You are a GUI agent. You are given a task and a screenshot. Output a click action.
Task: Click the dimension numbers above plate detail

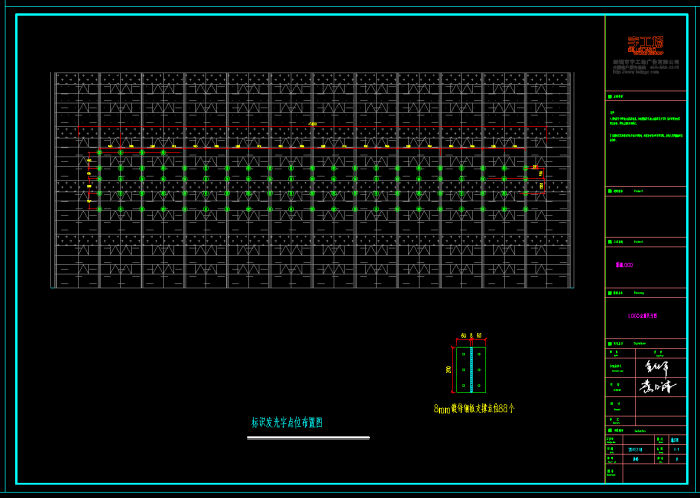[471, 337]
